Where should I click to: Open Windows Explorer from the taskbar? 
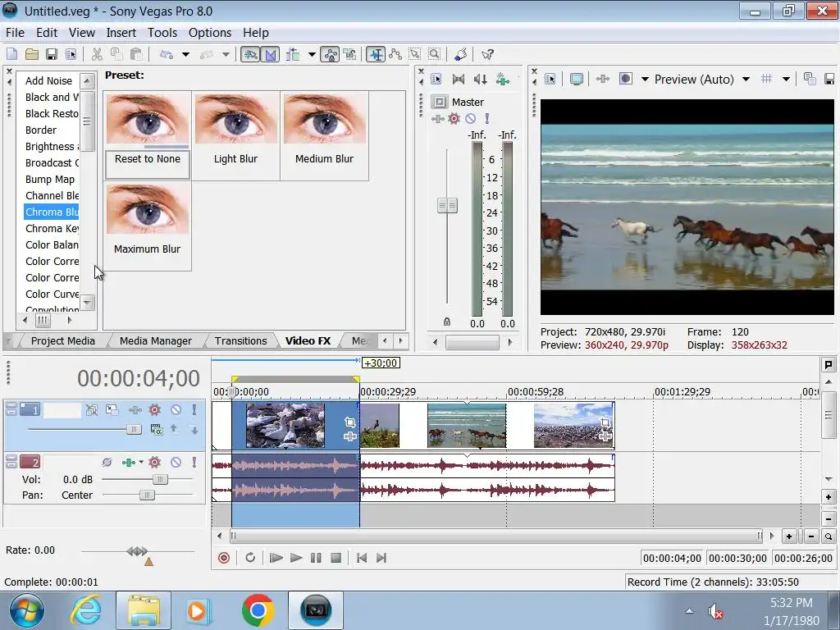(x=144, y=610)
